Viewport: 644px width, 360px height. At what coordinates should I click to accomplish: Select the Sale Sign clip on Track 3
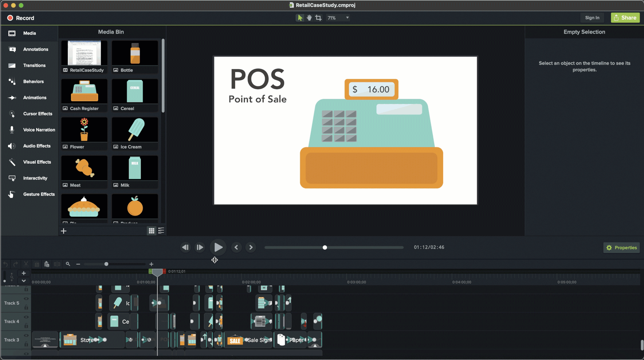pos(248,340)
